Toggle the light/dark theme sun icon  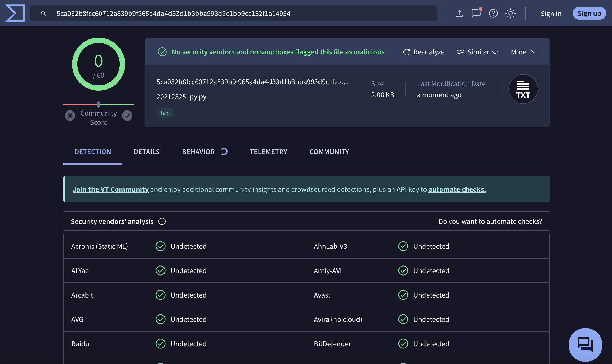point(510,13)
